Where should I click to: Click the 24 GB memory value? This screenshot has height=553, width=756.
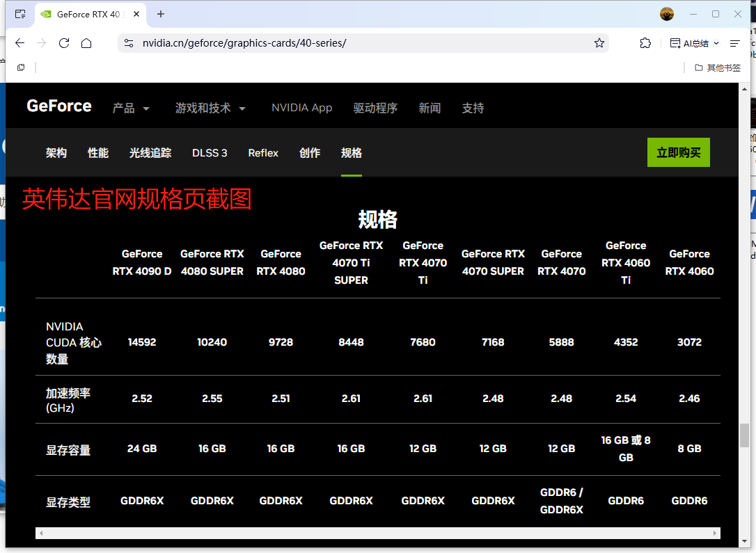point(142,449)
